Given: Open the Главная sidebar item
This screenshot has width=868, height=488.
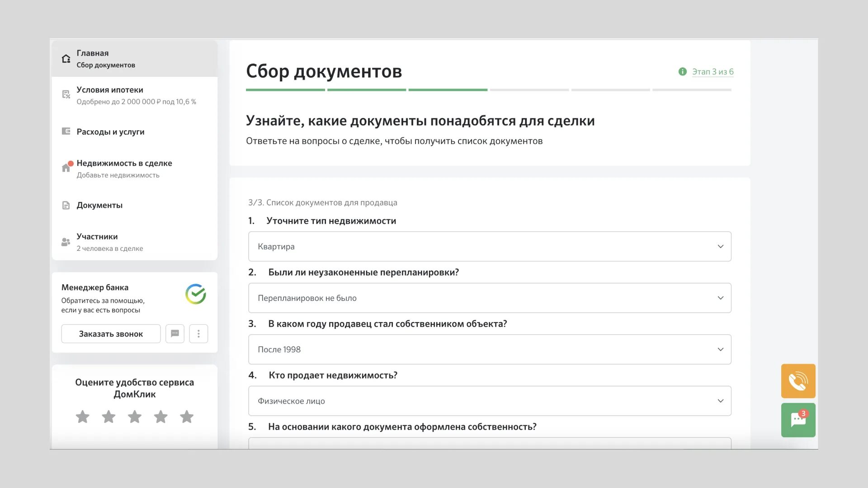Looking at the screenshot, I should pos(135,59).
